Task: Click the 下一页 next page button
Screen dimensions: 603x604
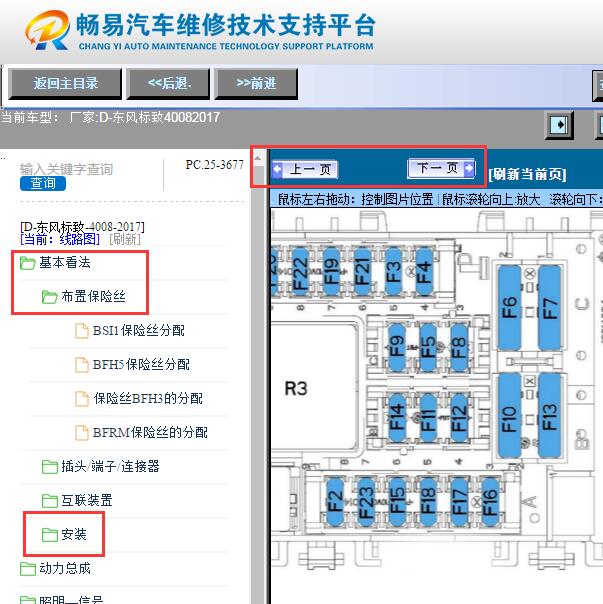Action: coord(441,168)
